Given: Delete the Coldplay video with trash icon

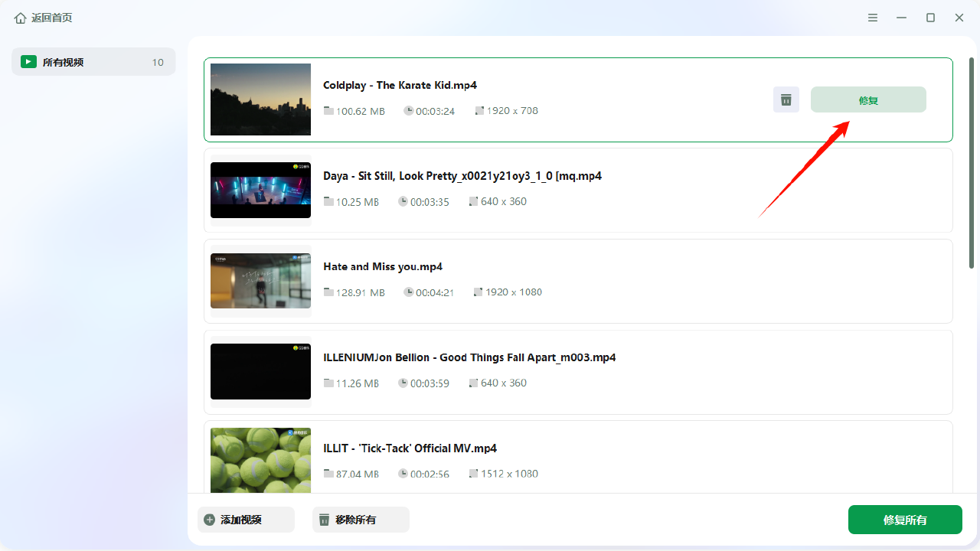Looking at the screenshot, I should pos(786,99).
